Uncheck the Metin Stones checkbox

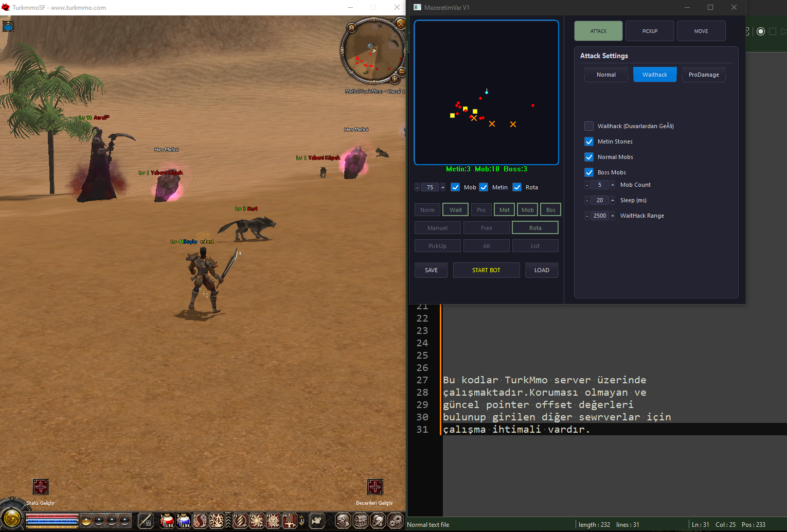pos(589,141)
